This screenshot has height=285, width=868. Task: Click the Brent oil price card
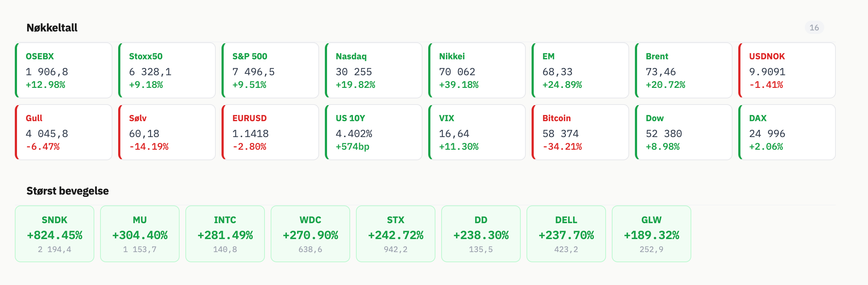(684, 70)
